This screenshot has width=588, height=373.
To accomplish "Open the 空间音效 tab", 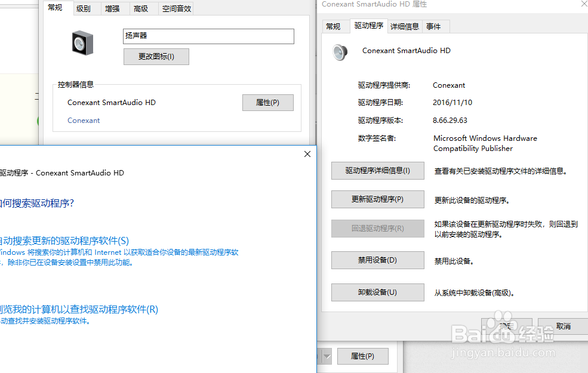I will coord(177,8).
